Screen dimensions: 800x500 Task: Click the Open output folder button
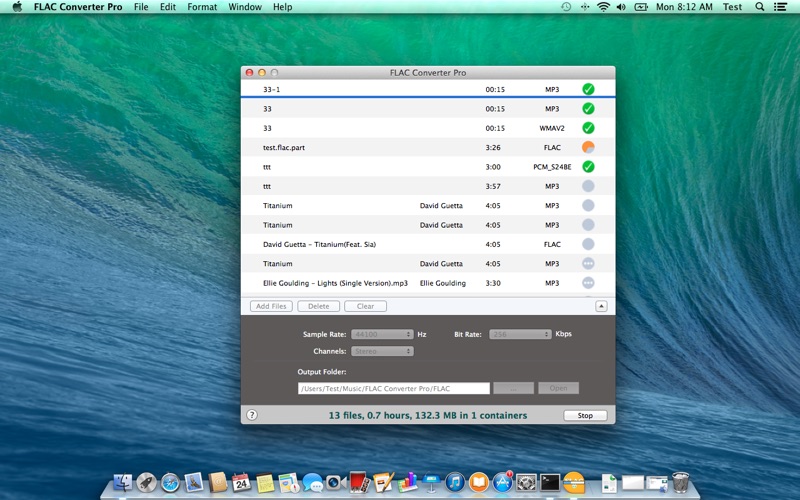tap(558, 388)
